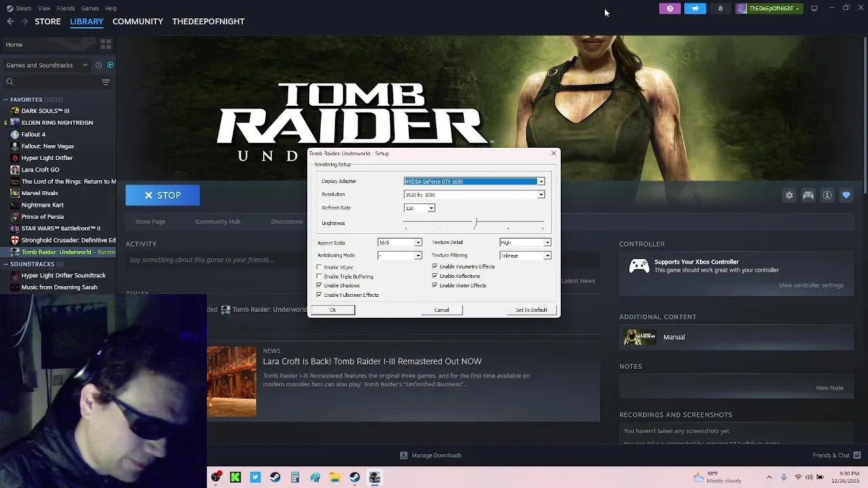The width and height of the screenshot is (868, 488).
Task: Collapse the FAVORITES category
Action: 5,100
